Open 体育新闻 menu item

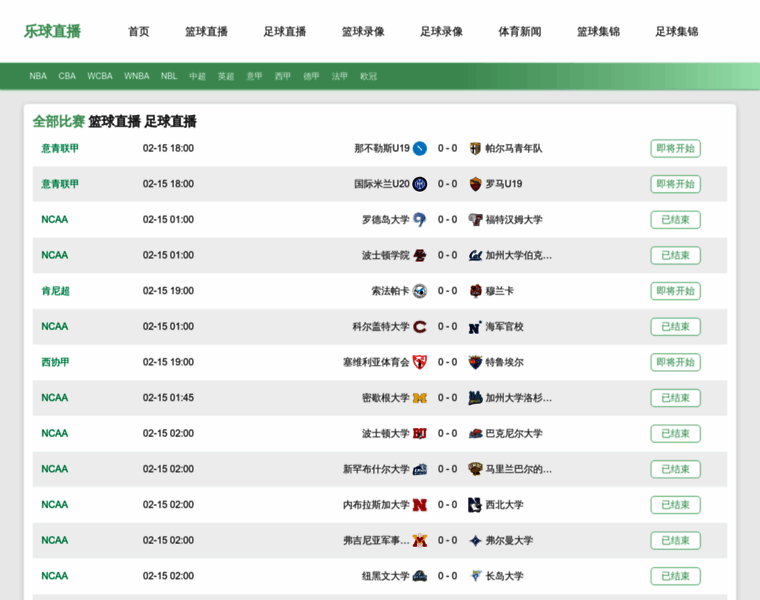click(x=520, y=32)
